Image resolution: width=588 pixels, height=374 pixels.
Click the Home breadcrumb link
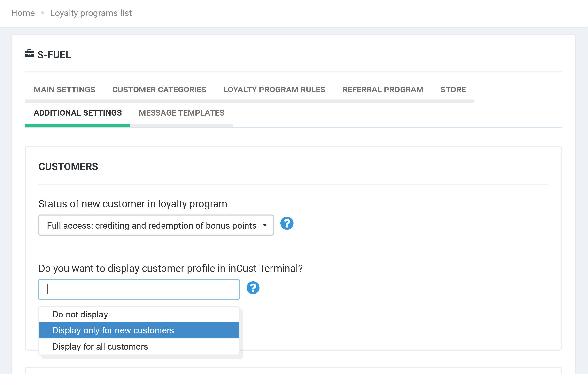tap(23, 13)
